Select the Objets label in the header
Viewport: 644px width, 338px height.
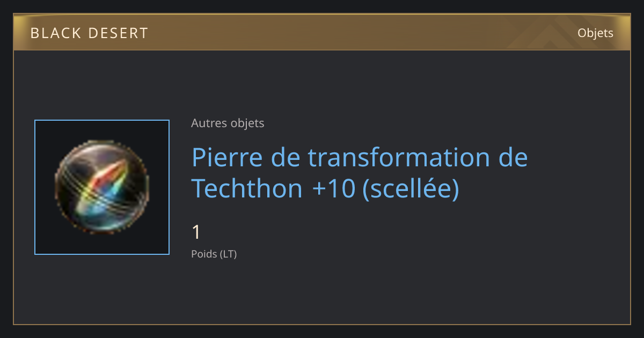point(595,33)
